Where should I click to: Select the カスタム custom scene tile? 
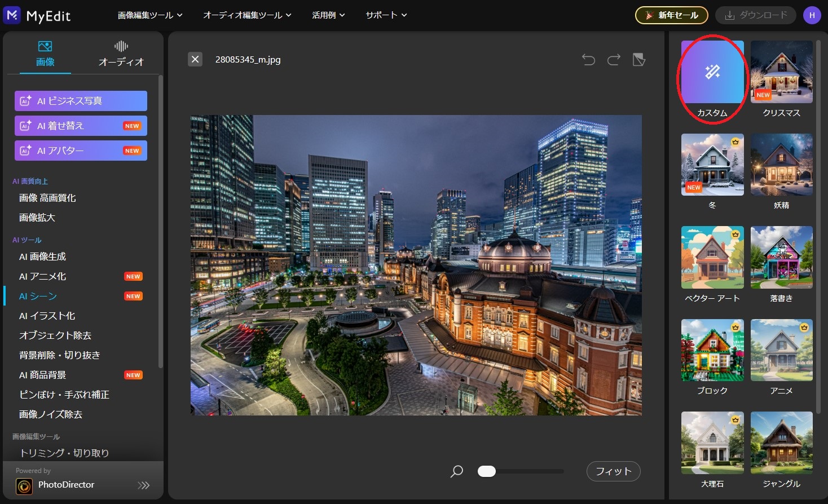[x=712, y=72]
